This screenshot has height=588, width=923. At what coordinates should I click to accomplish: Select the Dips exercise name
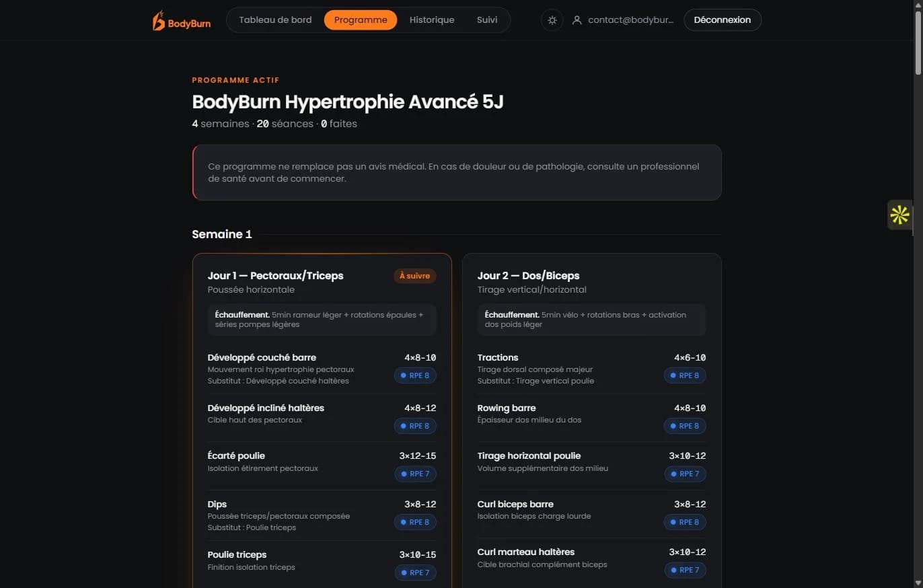[x=217, y=504]
